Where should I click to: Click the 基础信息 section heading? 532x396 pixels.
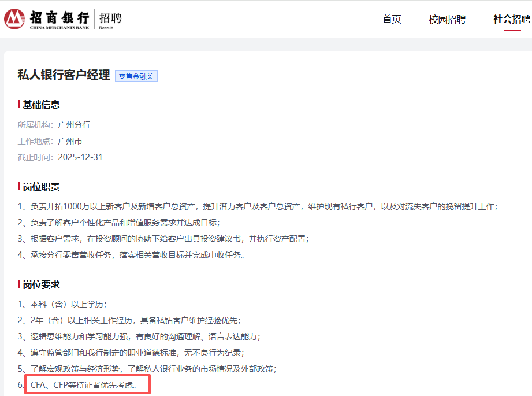tap(41, 105)
